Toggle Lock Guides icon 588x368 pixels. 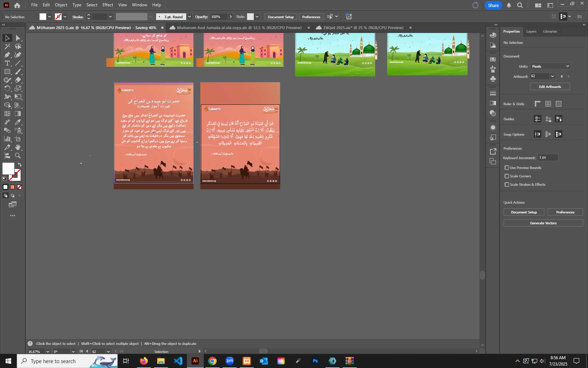[548, 119]
